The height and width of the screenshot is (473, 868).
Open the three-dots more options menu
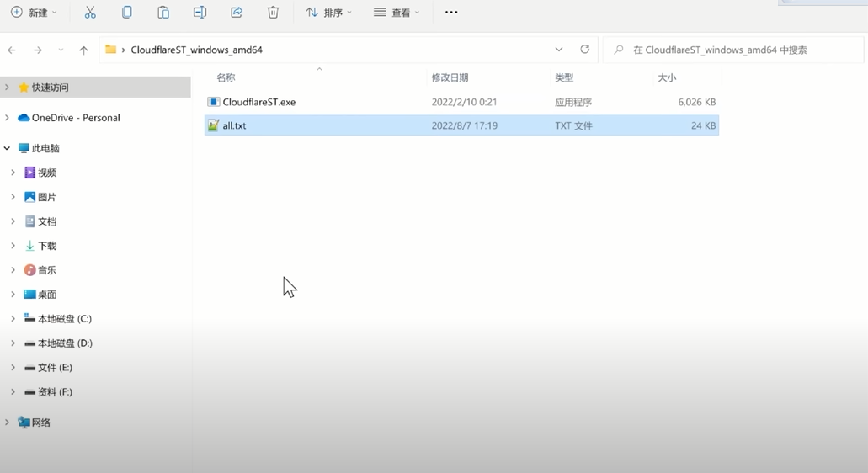click(x=451, y=13)
